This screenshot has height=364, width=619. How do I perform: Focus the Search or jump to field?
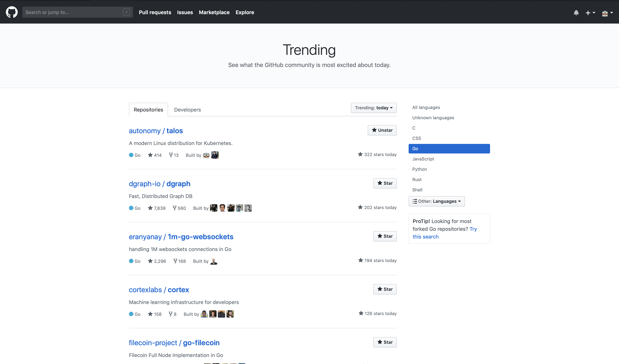pyautogui.click(x=78, y=12)
